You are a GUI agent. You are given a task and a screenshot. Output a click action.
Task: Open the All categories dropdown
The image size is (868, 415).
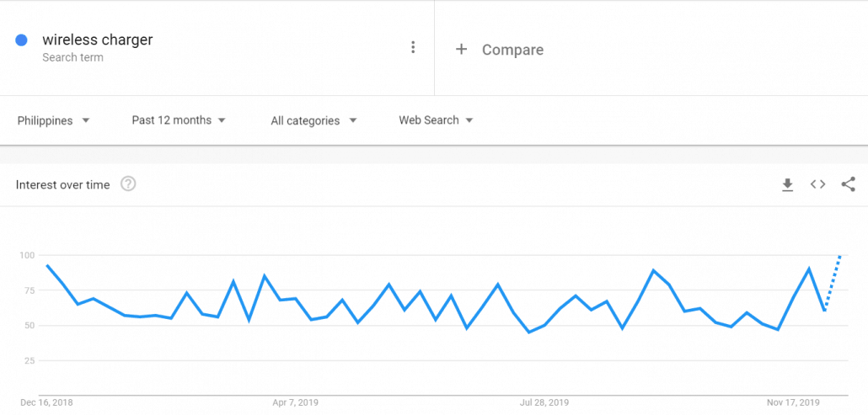coord(313,120)
